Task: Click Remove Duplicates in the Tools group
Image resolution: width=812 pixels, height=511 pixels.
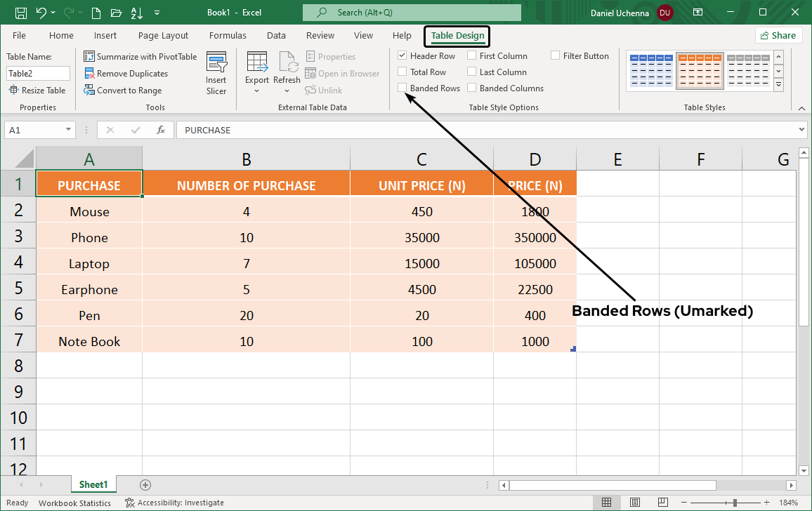Action: [x=133, y=73]
